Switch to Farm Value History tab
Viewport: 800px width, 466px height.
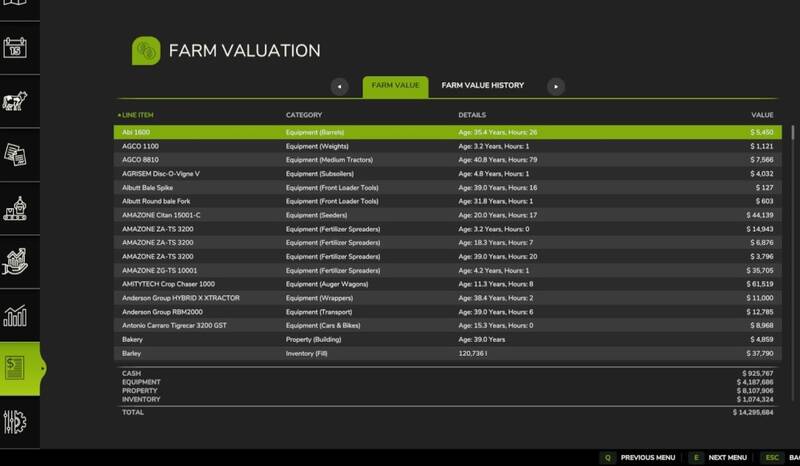482,86
